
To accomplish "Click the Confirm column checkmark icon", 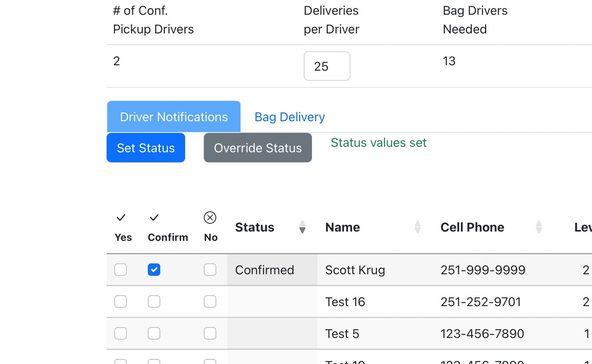I will (x=154, y=218).
